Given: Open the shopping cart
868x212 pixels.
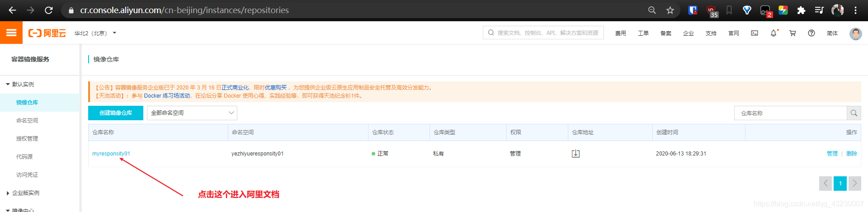Looking at the screenshot, I should (x=793, y=33).
